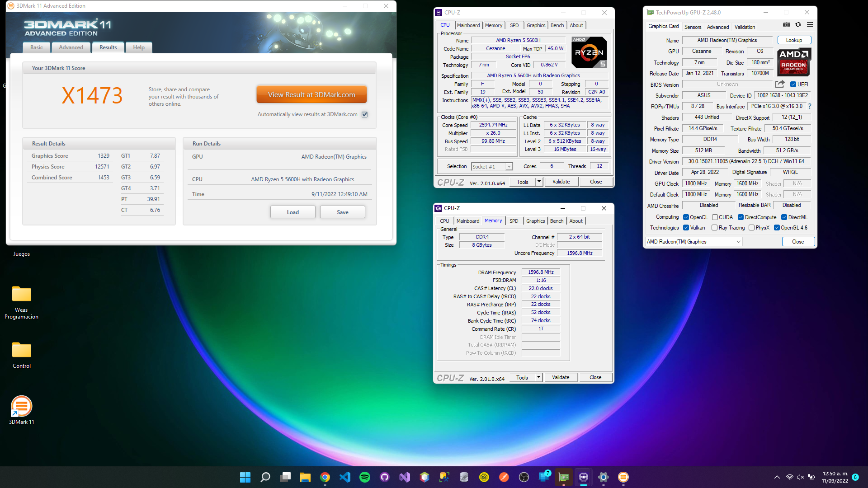
Task: Open Visual Studio Code from taskbar
Action: pos(345,477)
